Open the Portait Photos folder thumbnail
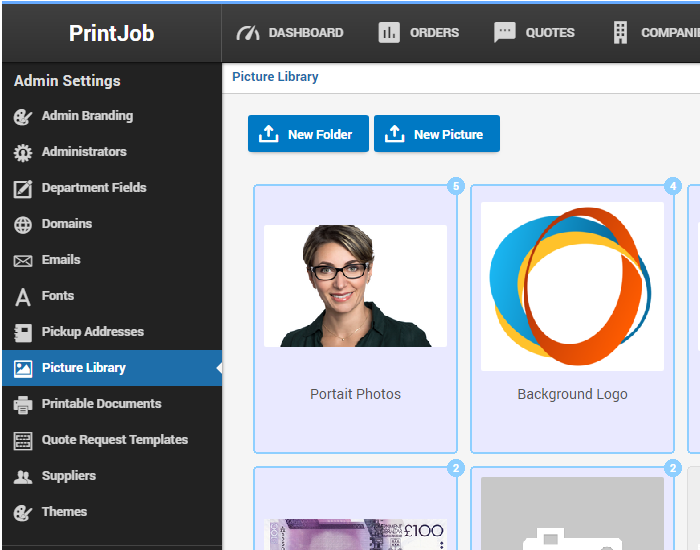 tap(355, 286)
